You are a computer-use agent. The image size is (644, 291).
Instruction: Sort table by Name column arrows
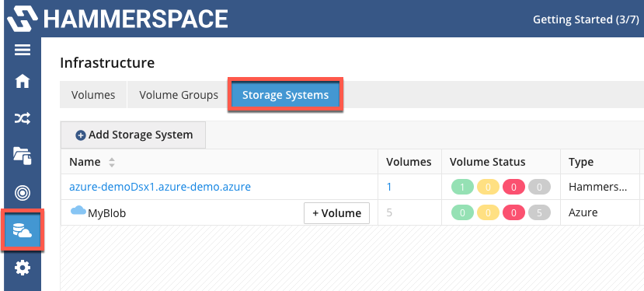(x=112, y=162)
